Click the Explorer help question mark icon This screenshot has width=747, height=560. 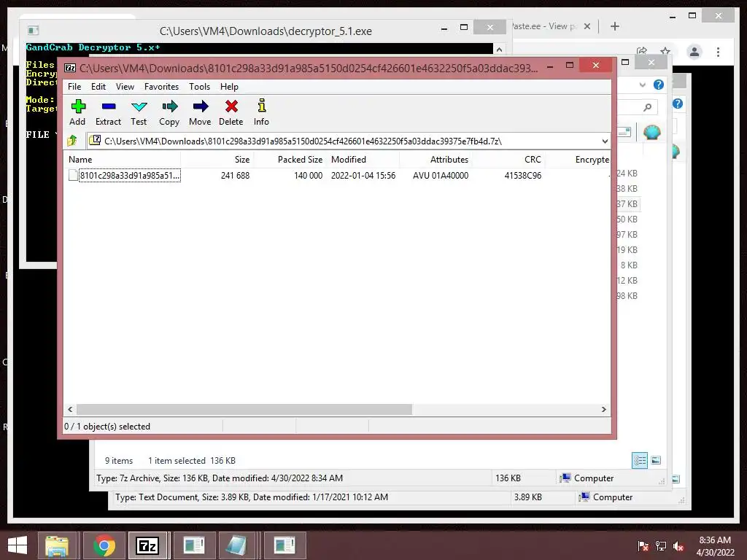coord(659,85)
